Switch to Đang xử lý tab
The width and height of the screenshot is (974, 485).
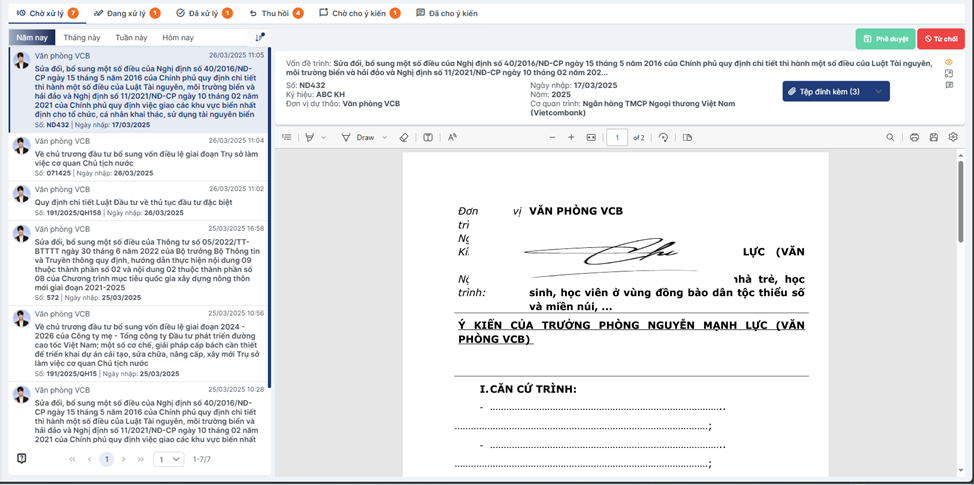point(127,13)
